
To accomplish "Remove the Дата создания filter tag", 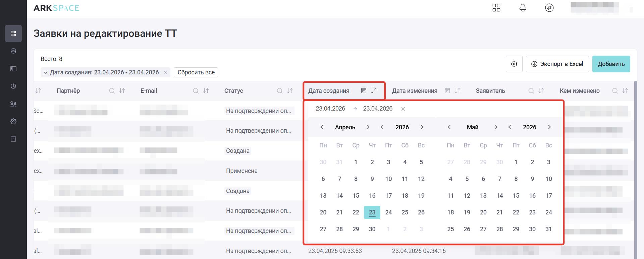I will pos(165,72).
